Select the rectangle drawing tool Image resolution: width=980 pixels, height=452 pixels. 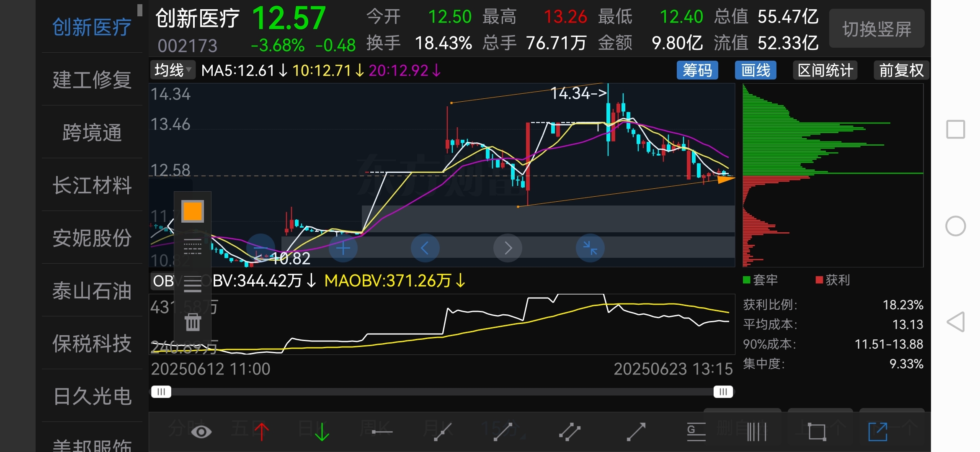pos(817,432)
